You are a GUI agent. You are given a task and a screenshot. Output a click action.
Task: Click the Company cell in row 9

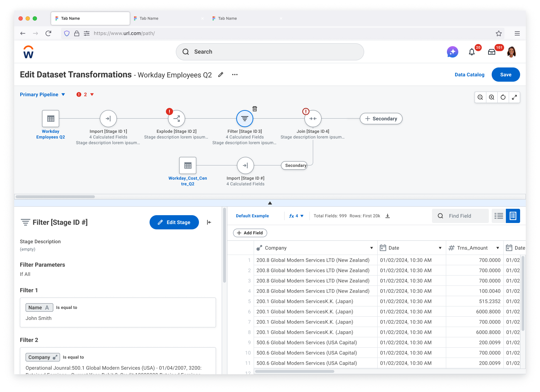tap(315, 343)
